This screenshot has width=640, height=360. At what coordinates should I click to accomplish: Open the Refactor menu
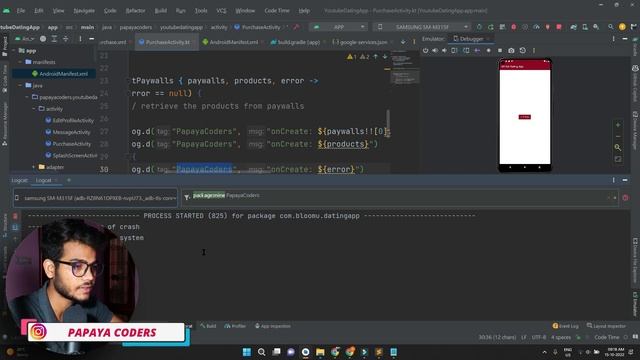click(135, 11)
